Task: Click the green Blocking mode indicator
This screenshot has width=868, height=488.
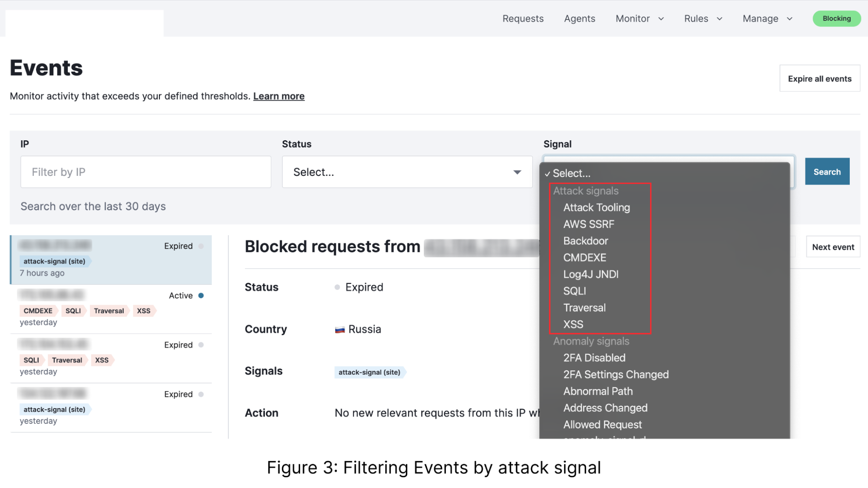Action: pyautogui.click(x=836, y=19)
